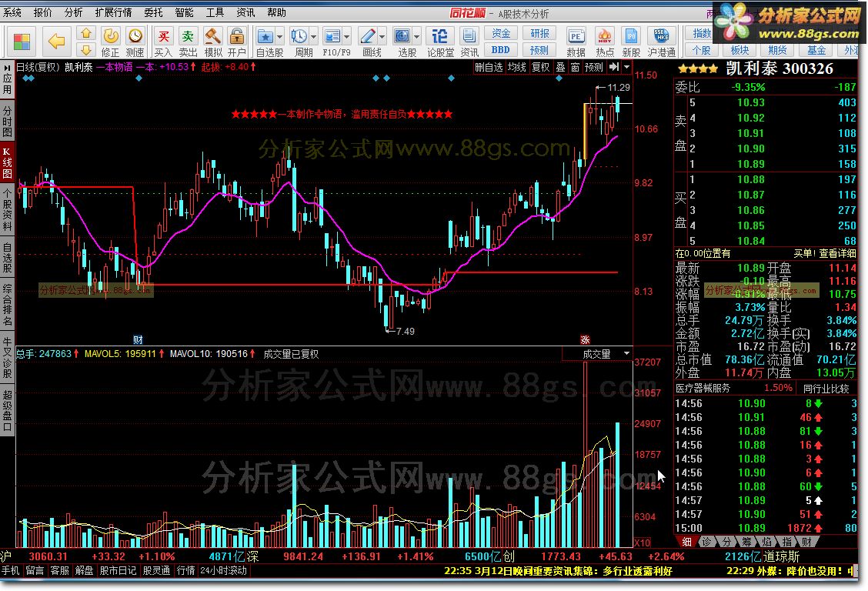Open the 委托 menu
868x591 pixels.
(x=153, y=12)
